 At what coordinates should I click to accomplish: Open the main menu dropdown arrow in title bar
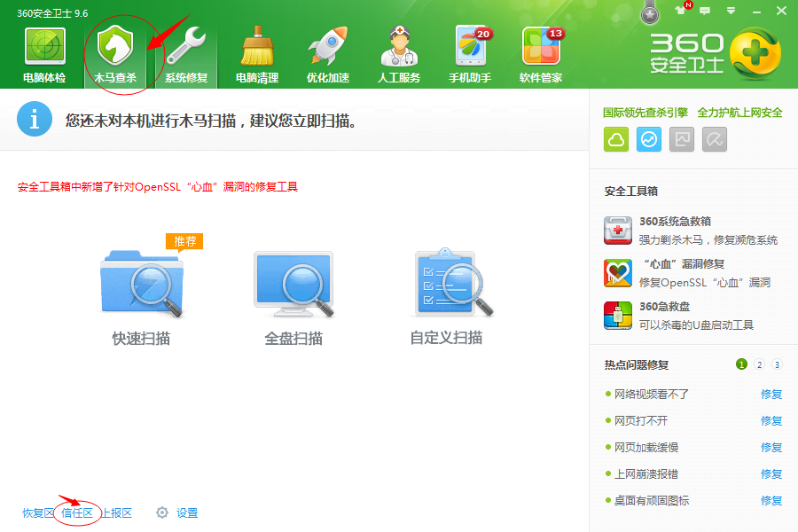730,12
